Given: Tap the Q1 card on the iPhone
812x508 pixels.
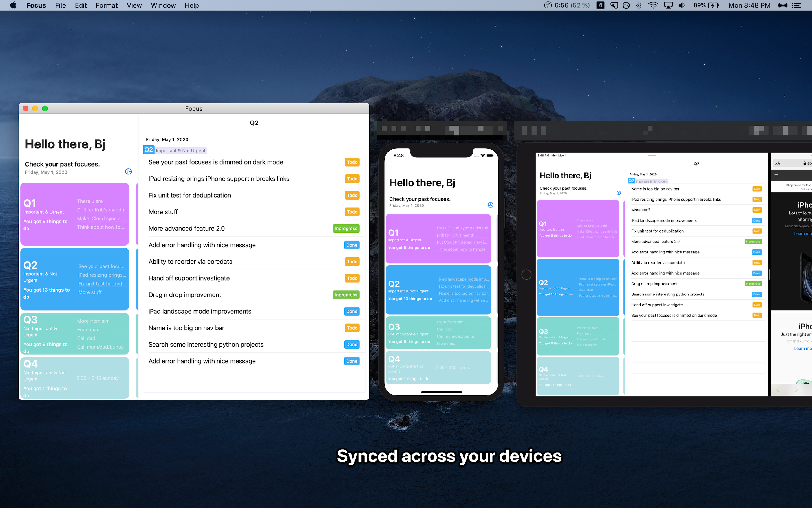Looking at the screenshot, I should click(x=438, y=239).
